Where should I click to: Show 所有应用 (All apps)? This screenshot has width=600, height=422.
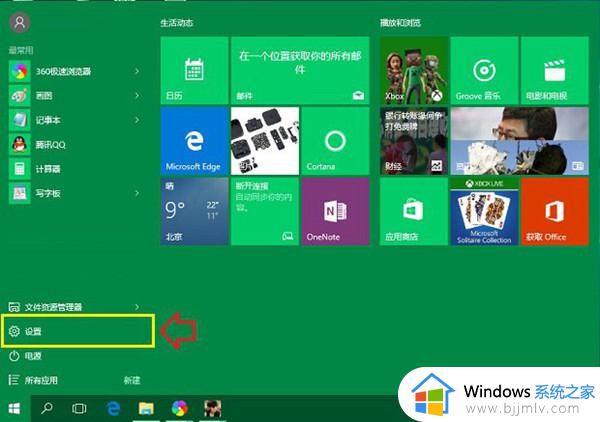click(x=33, y=380)
